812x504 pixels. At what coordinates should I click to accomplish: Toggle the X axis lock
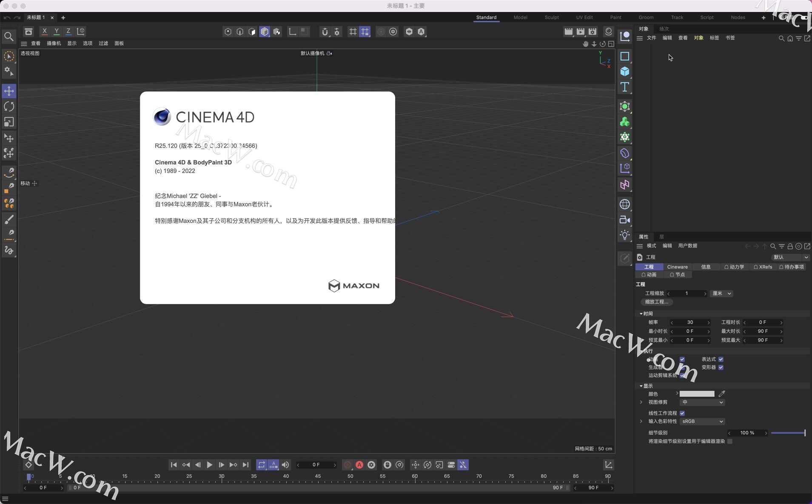tap(44, 31)
